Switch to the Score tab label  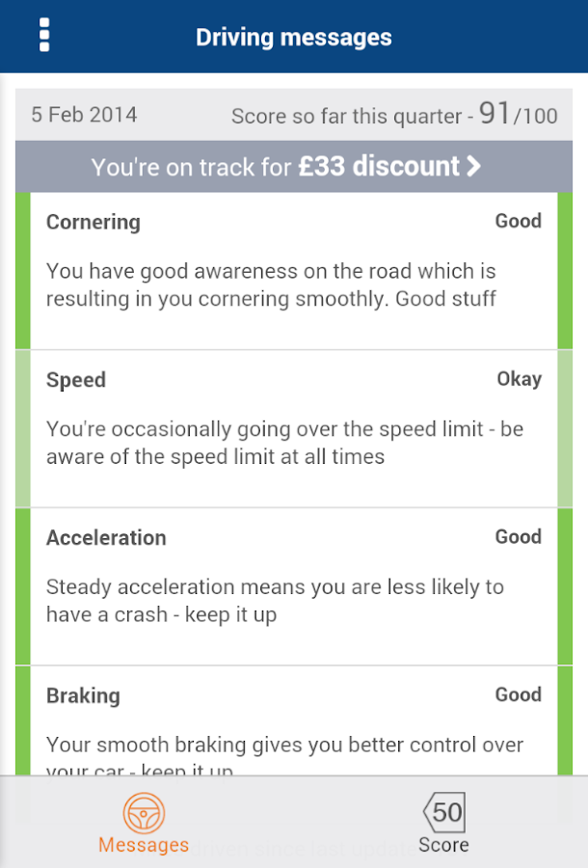[443, 845]
